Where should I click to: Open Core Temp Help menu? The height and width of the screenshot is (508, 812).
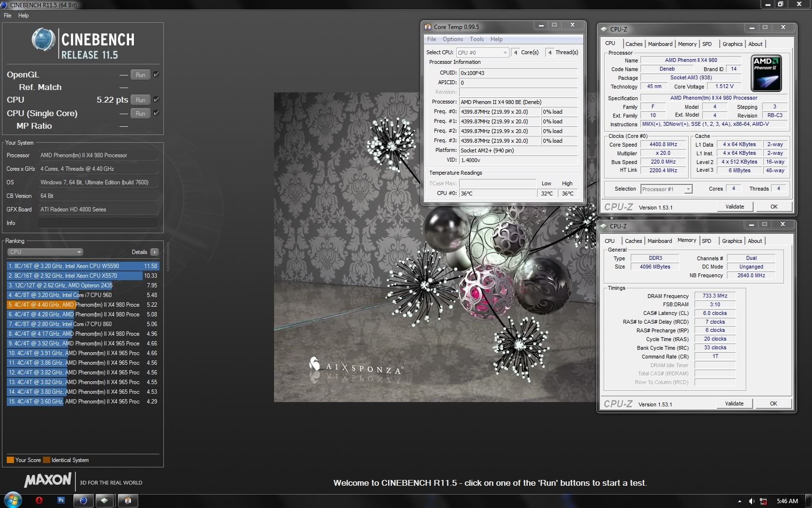pos(496,39)
